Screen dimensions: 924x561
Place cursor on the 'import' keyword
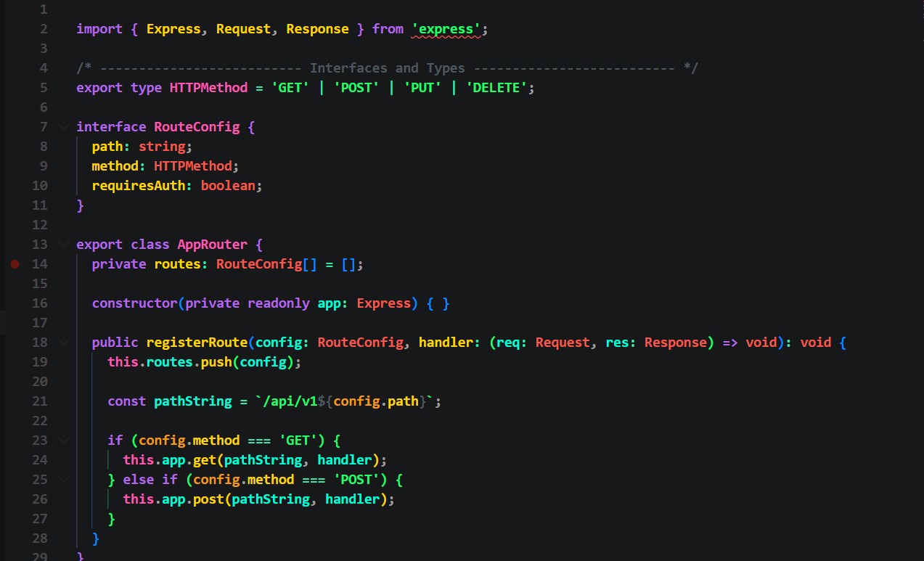(99, 29)
